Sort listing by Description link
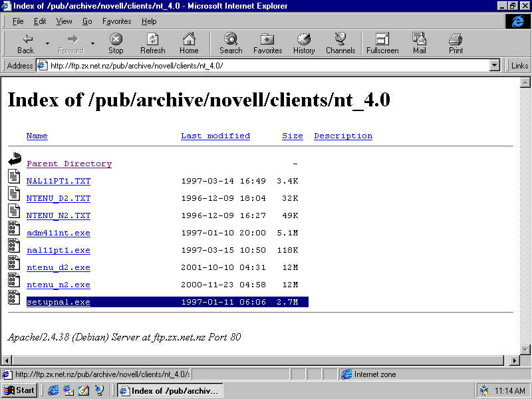 click(x=343, y=136)
